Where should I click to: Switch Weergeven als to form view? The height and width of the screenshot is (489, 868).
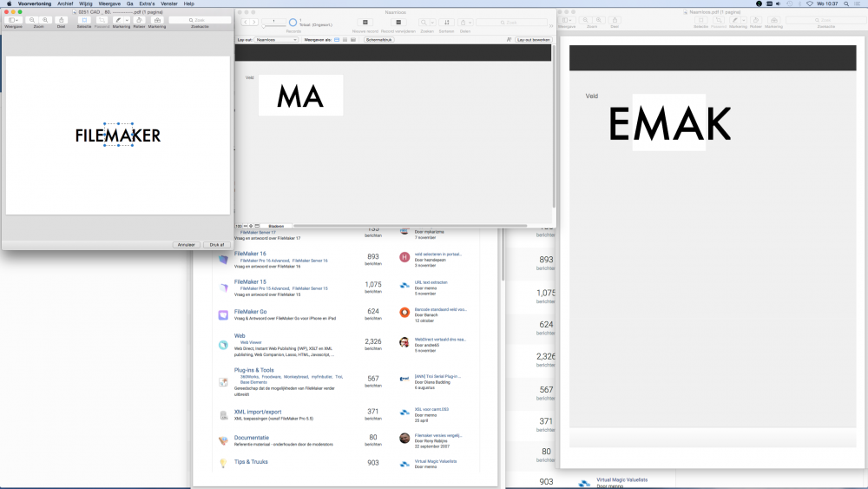[x=336, y=40]
